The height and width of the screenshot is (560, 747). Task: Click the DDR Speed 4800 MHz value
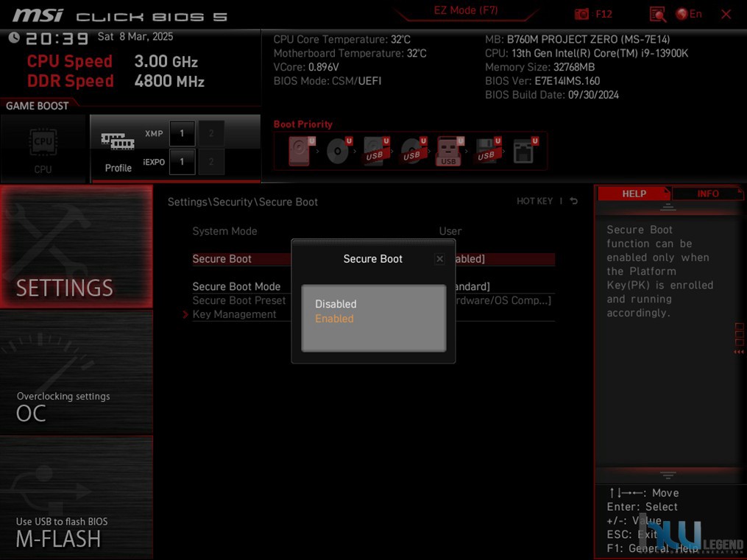coord(169,81)
